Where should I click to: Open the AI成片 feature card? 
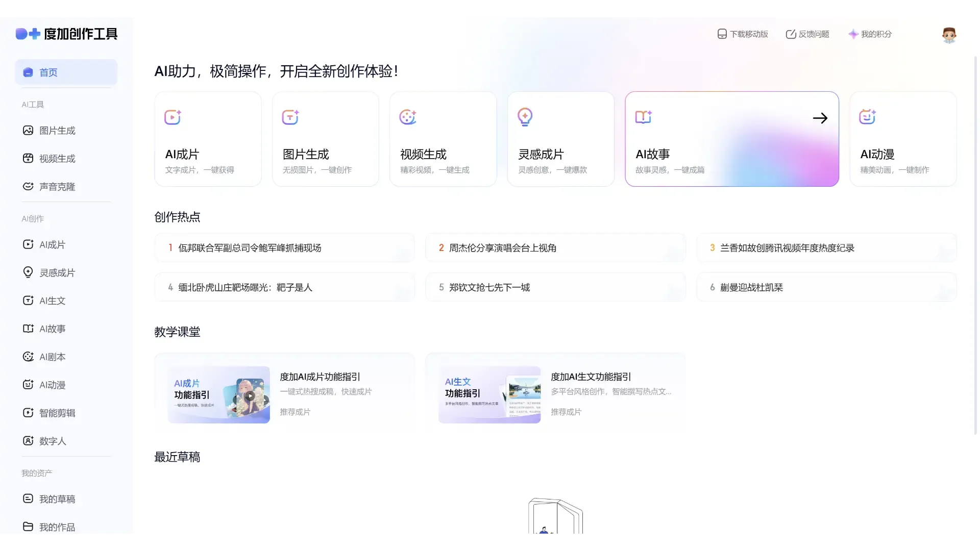208,139
